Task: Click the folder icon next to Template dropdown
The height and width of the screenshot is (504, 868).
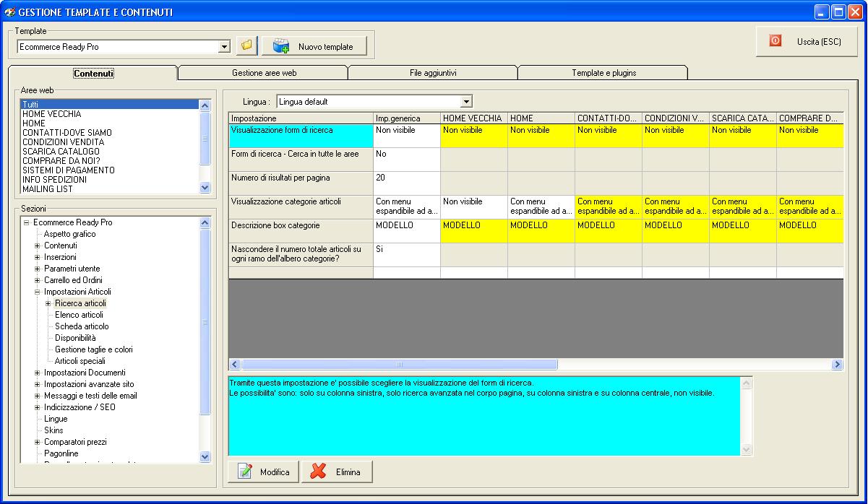Action: 247,46
